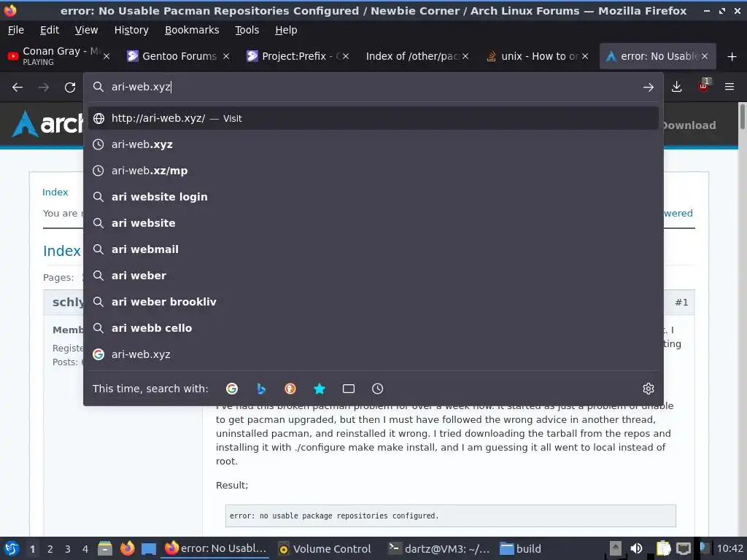Go back to the previous page

click(18, 87)
